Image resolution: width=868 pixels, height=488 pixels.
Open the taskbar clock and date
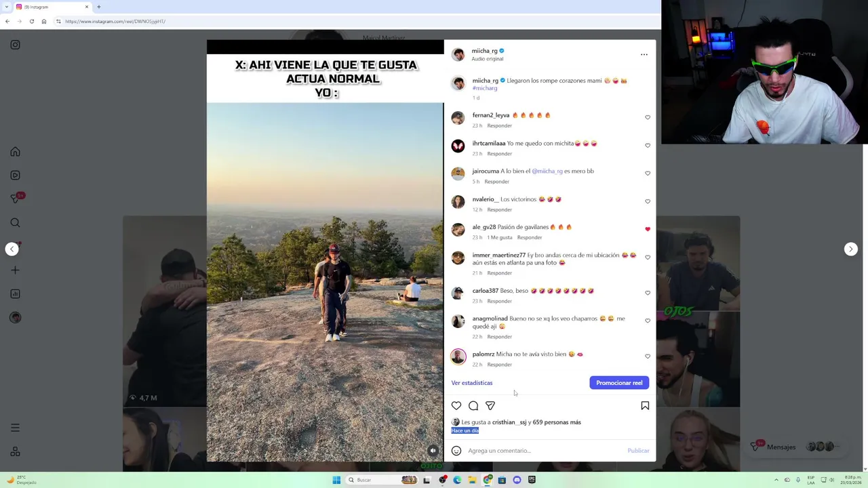point(849,480)
